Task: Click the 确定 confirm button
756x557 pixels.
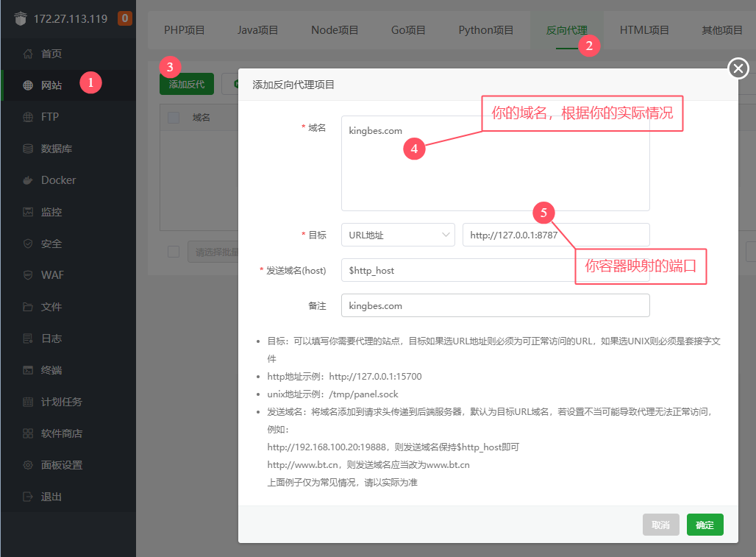Action: [705, 525]
